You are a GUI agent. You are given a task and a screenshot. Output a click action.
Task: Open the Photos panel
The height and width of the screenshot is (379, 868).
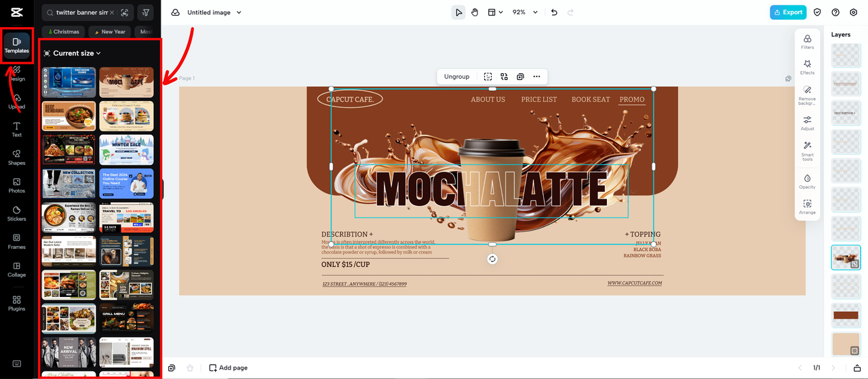pyautogui.click(x=16, y=186)
